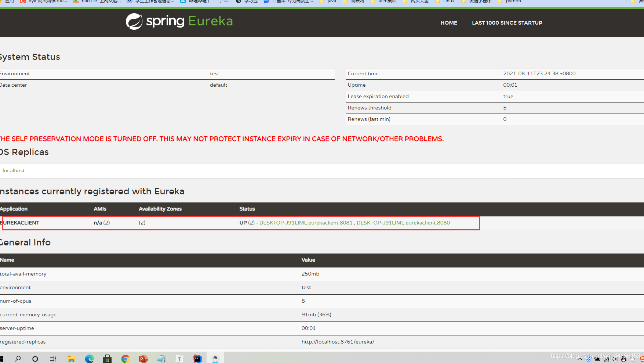Screen dimensions: 644x363
Task: Switch to IntelliJ IDEA on the taskbar
Action: tap(197, 359)
